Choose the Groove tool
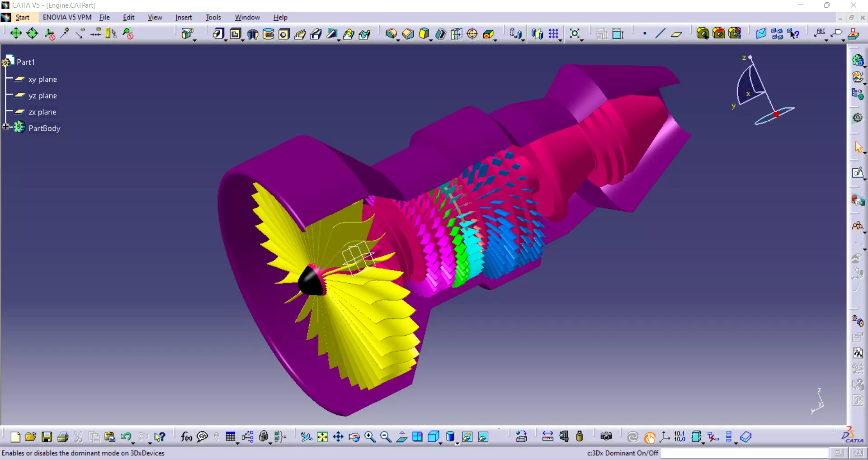The width and height of the screenshot is (868, 460). 269,34
